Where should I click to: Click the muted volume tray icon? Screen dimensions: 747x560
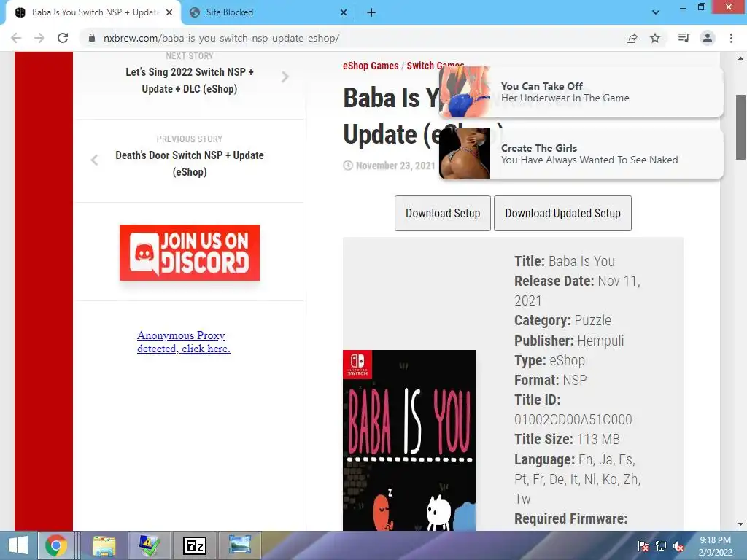coord(678,546)
